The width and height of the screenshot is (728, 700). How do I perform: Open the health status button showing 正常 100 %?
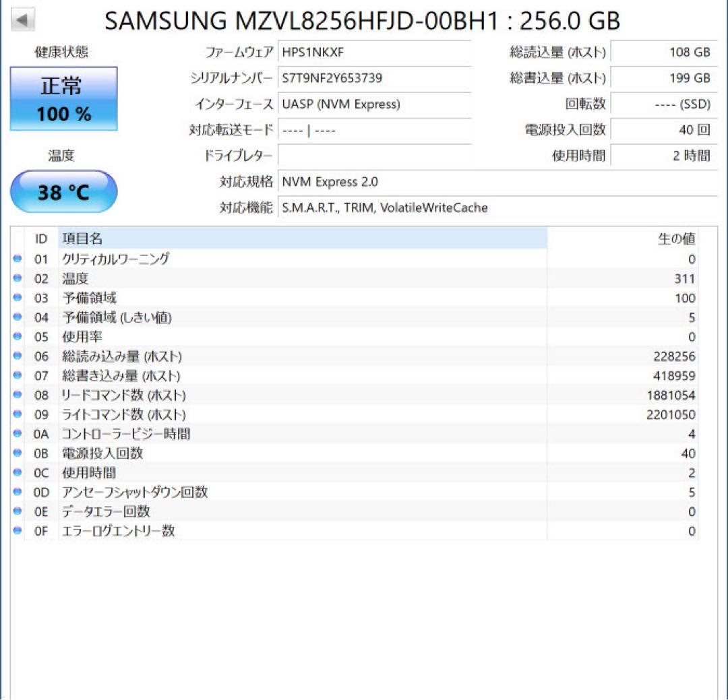pos(63,99)
